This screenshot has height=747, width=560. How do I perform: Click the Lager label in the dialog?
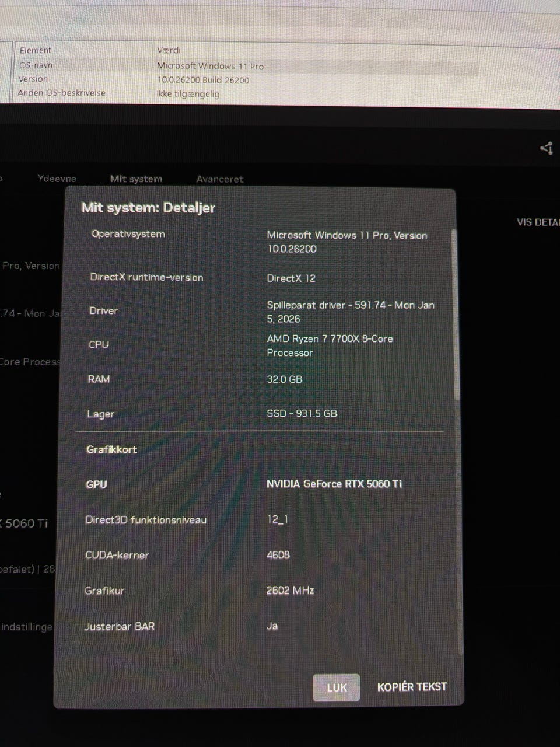tap(100, 414)
